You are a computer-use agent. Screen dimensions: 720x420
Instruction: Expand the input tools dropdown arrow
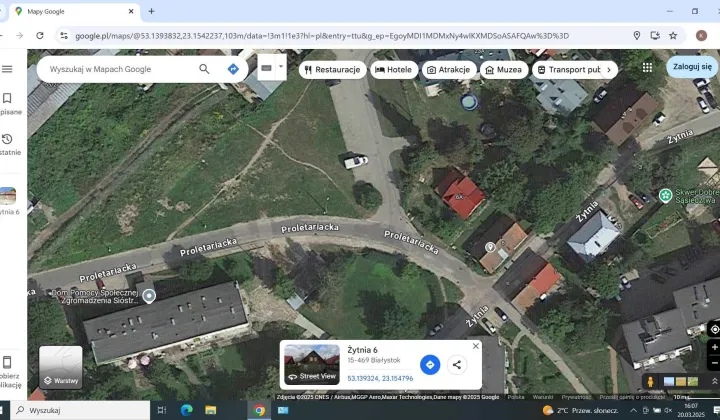pos(281,67)
